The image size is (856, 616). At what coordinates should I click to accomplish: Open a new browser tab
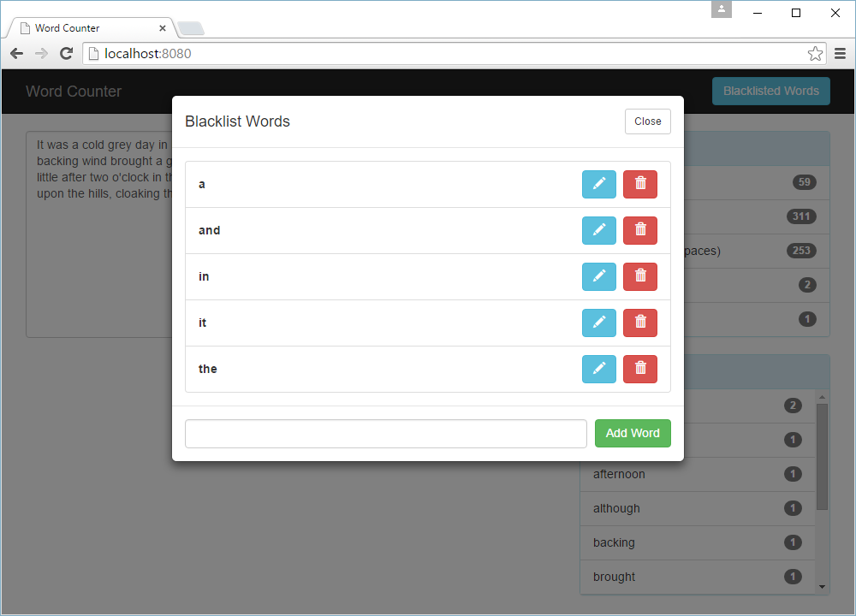click(191, 28)
